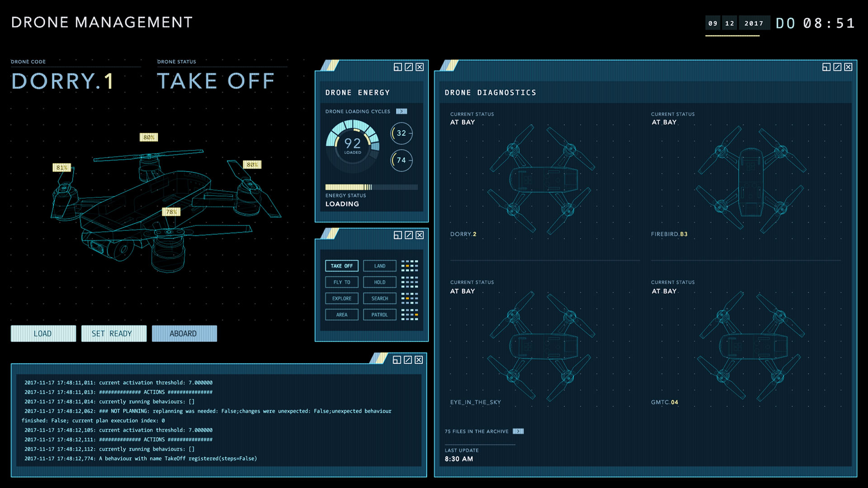868x488 pixels.
Task: Select the 32 cycle gauge circle
Action: pos(401,133)
